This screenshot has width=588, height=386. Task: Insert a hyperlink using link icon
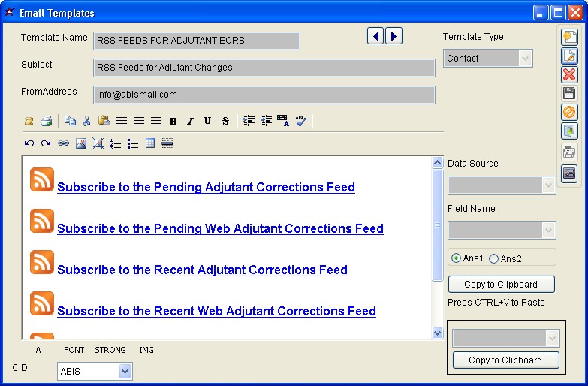click(x=63, y=143)
